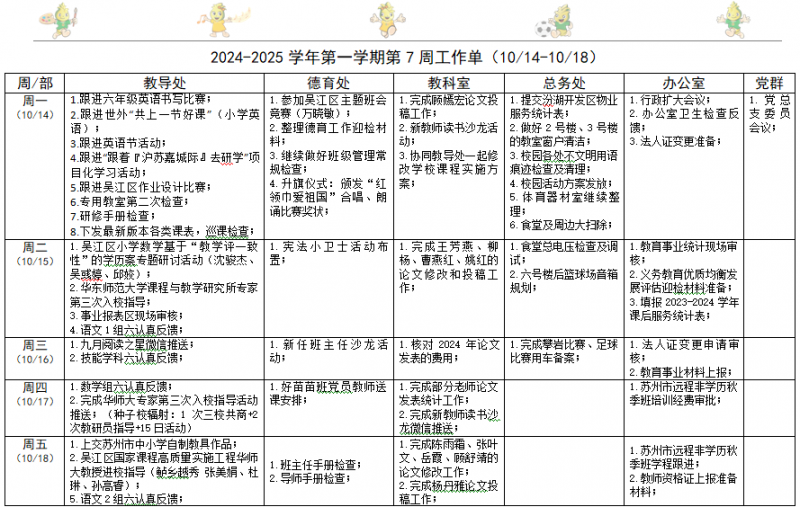Click "2. 完成杨丹雅论文投稿工作" item

click(448, 492)
